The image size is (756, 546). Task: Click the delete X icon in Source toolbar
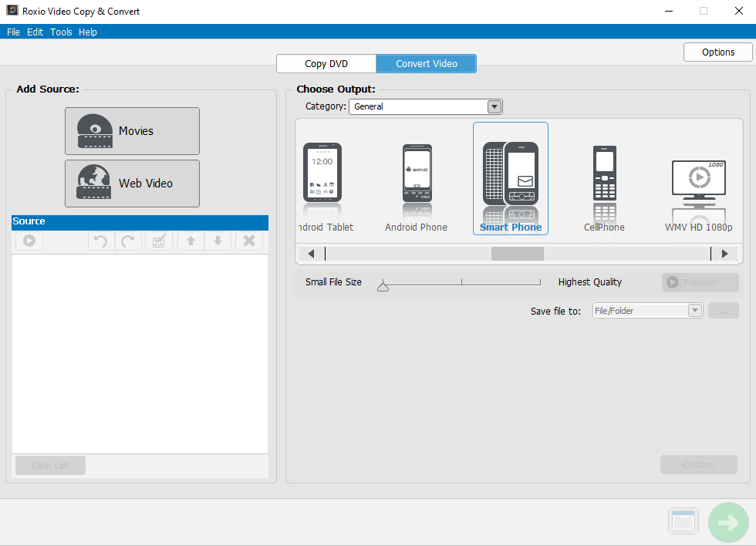(x=249, y=241)
